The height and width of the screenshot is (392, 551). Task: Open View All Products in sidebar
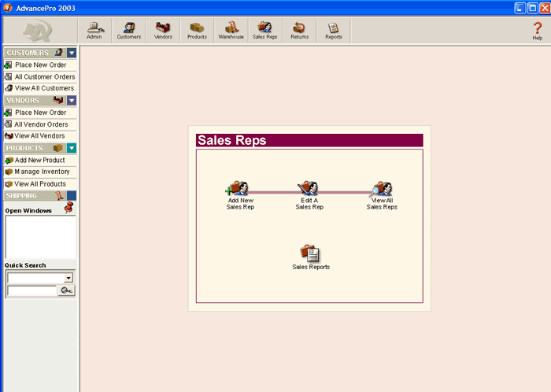click(x=40, y=184)
